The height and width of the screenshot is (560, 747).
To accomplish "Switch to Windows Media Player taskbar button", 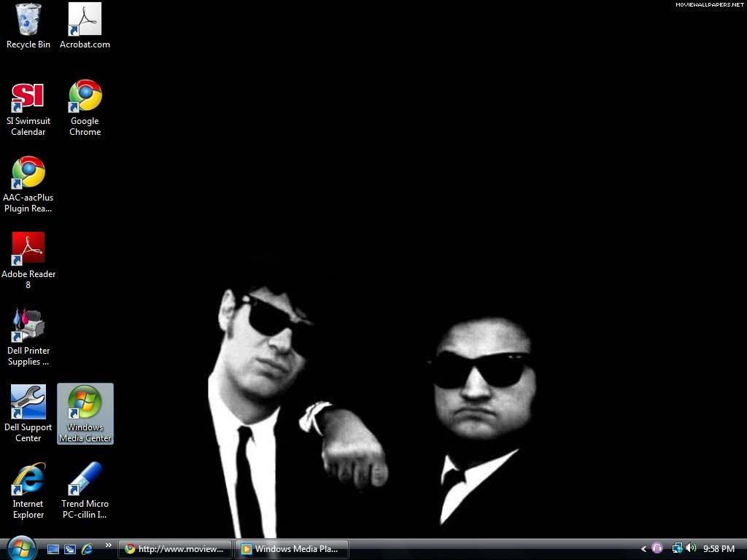I will [x=291, y=549].
